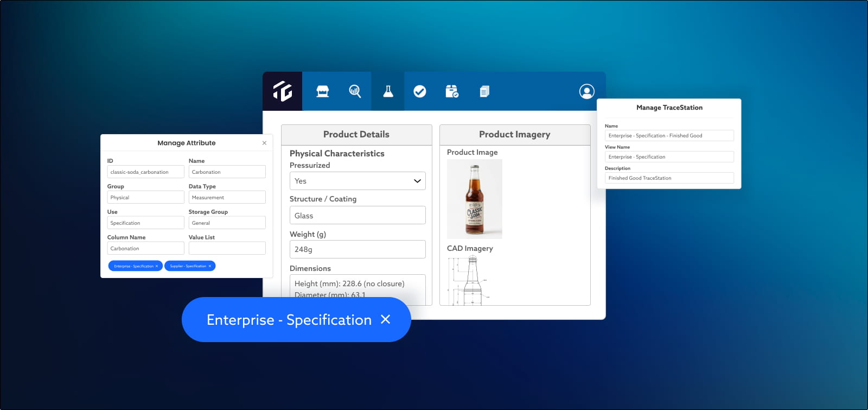Click the Group field showing Physical
Viewport: 868px width, 410px height.
145,197
